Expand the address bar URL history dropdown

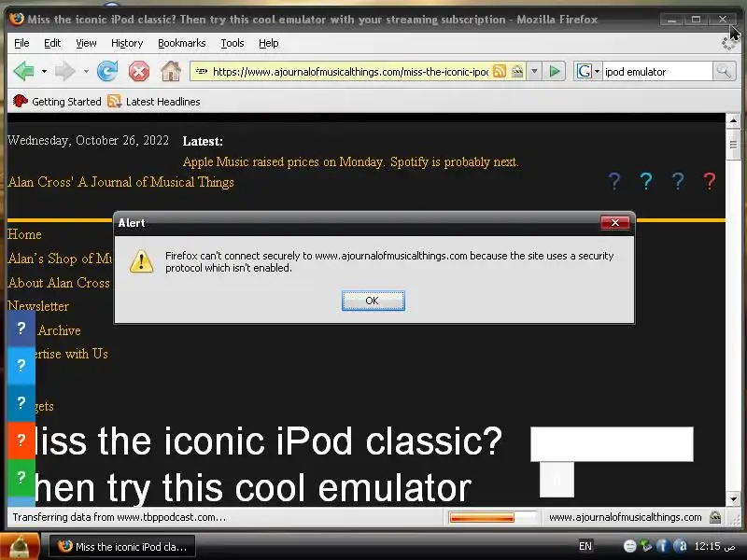534,72
